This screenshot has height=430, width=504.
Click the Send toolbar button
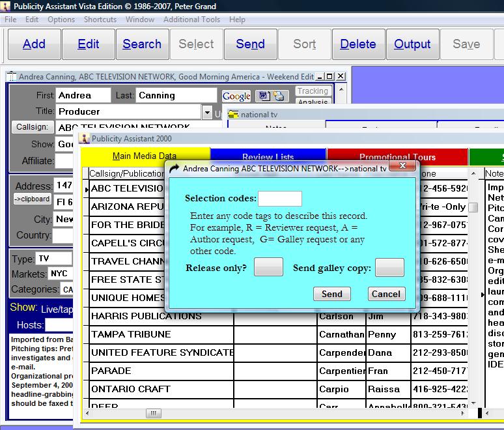pos(251,44)
